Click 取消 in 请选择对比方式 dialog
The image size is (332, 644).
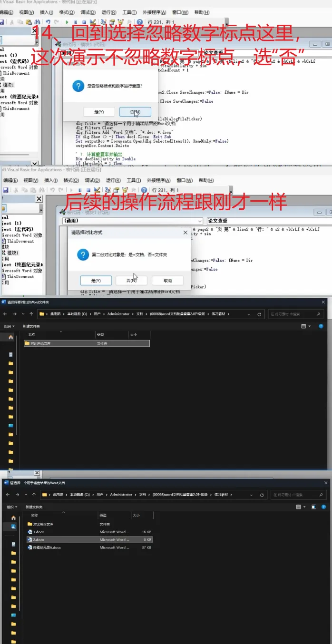tap(167, 281)
